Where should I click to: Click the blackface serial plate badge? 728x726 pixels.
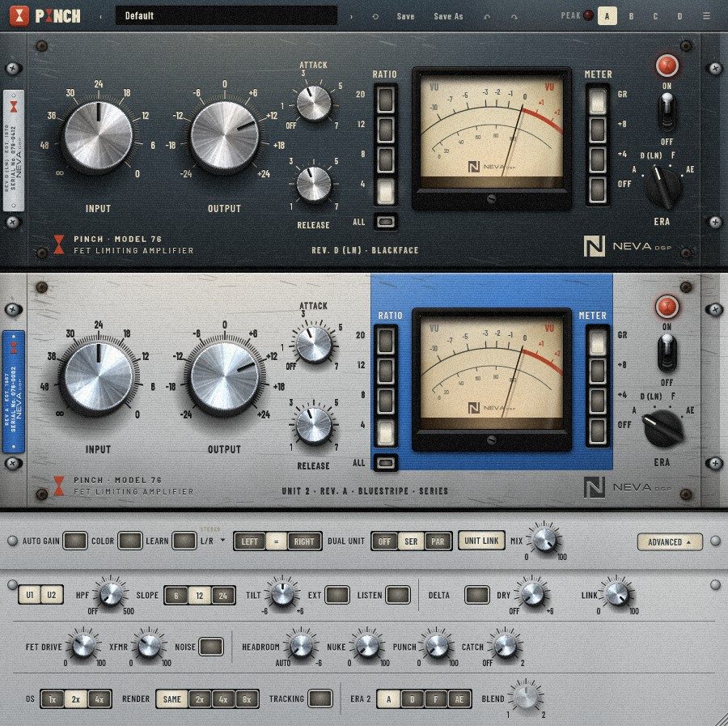(15, 151)
